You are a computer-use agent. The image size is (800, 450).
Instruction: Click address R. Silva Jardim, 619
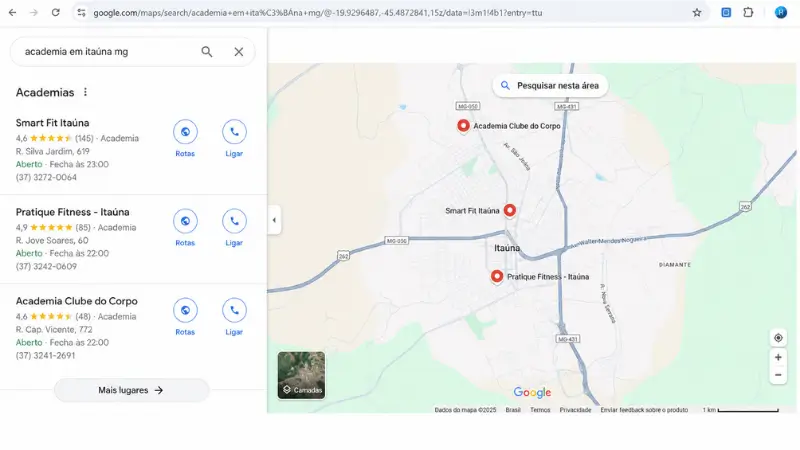point(53,152)
